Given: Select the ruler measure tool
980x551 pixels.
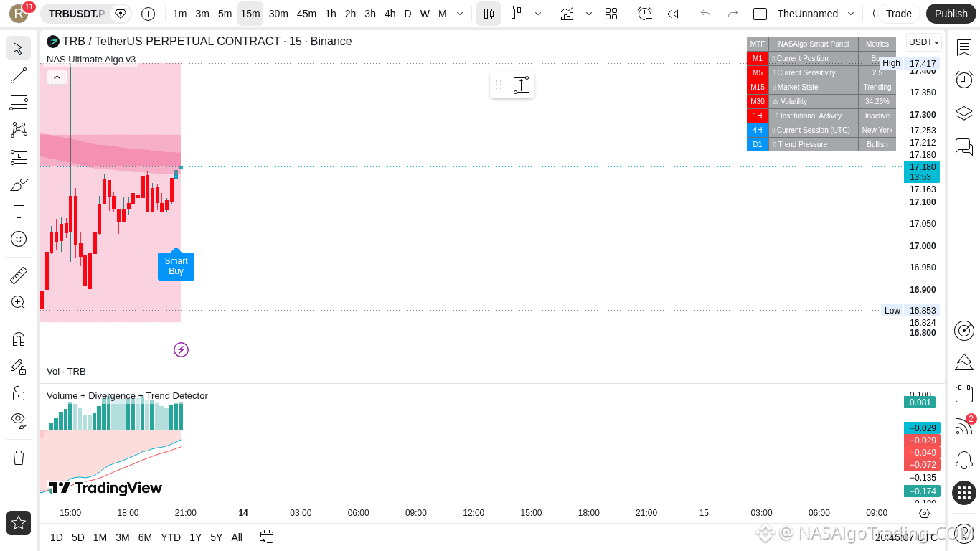Looking at the screenshot, I should click(x=19, y=275).
